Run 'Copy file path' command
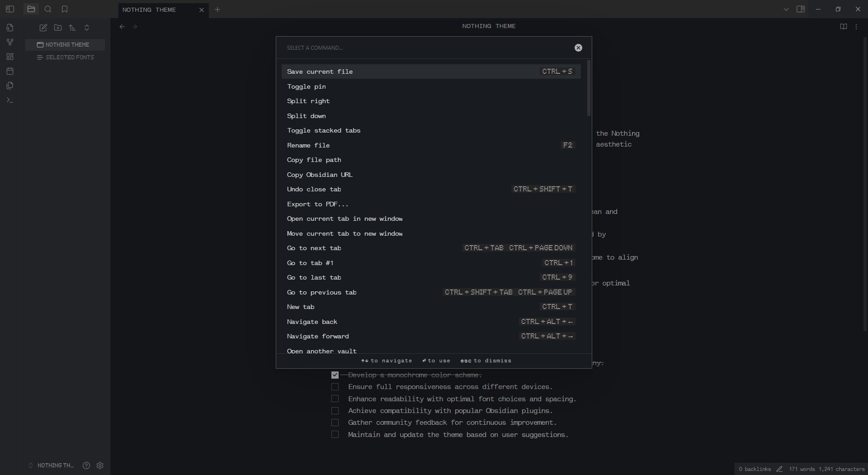The height and width of the screenshot is (475, 868). pyautogui.click(x=431, y=160)
